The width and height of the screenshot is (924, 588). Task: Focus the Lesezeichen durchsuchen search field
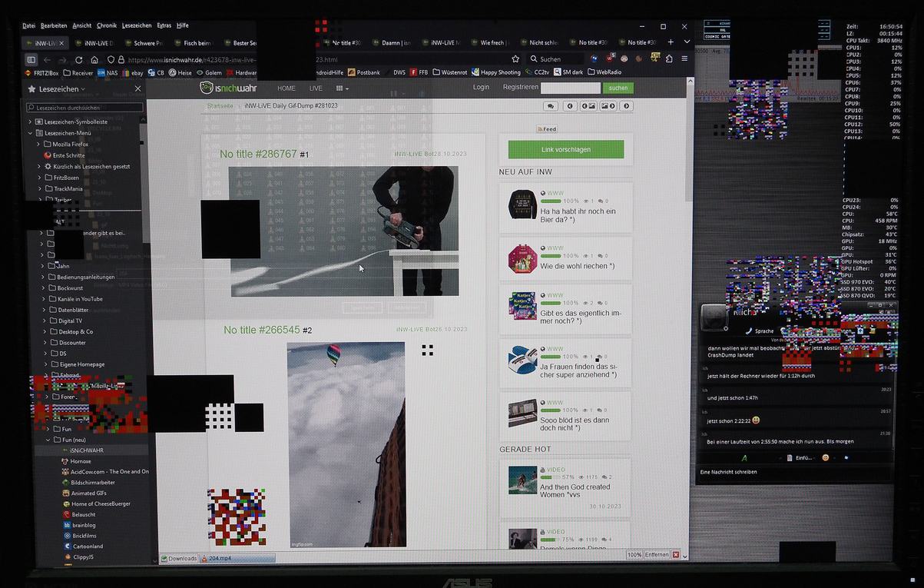[84, 108]
